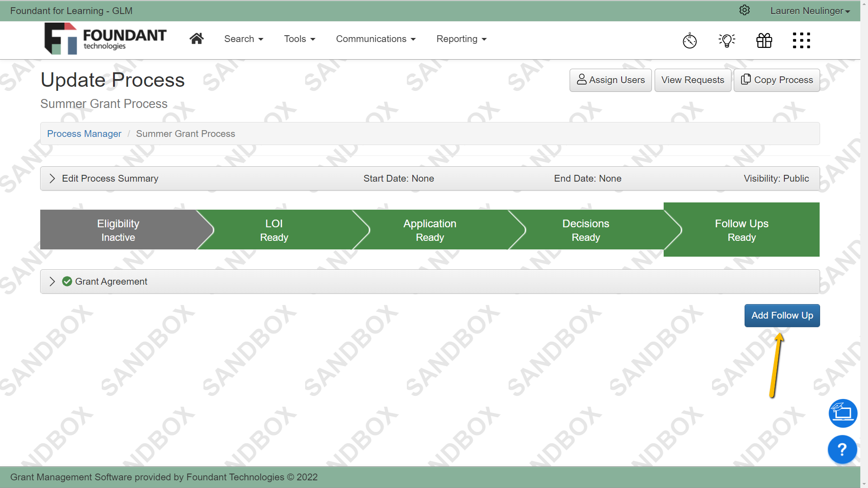Open the Lauren Neulinger account dropdown

[x=809, y=10]
